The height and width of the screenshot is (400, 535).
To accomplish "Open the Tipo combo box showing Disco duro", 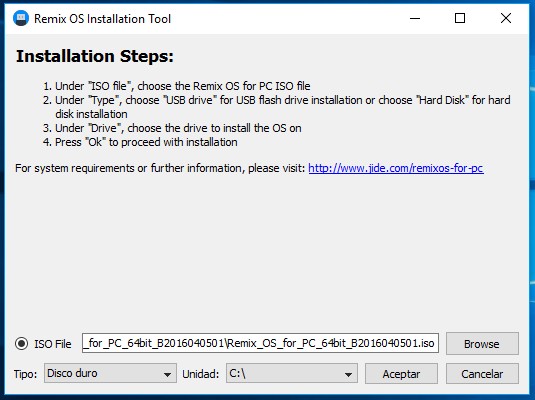I will (110, 373).
